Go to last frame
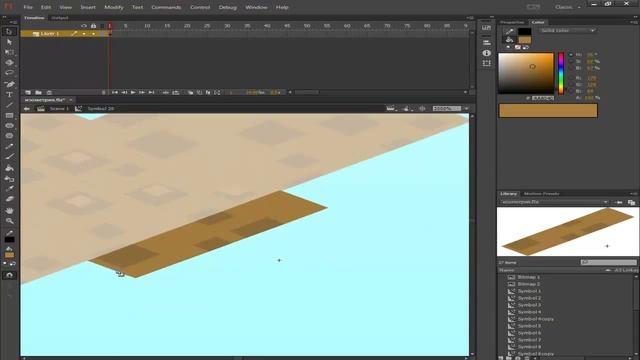The width and height of the screenshot is (640, 360). coord(151,93)
